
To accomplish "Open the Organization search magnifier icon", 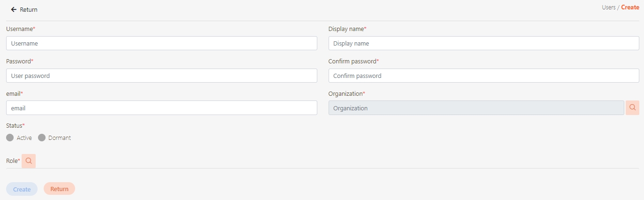I will click(632, 108).
